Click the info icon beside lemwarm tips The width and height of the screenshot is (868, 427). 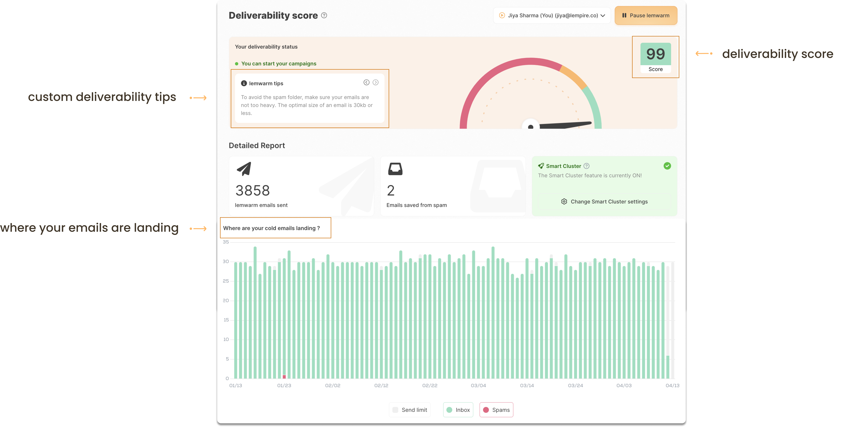244,83
